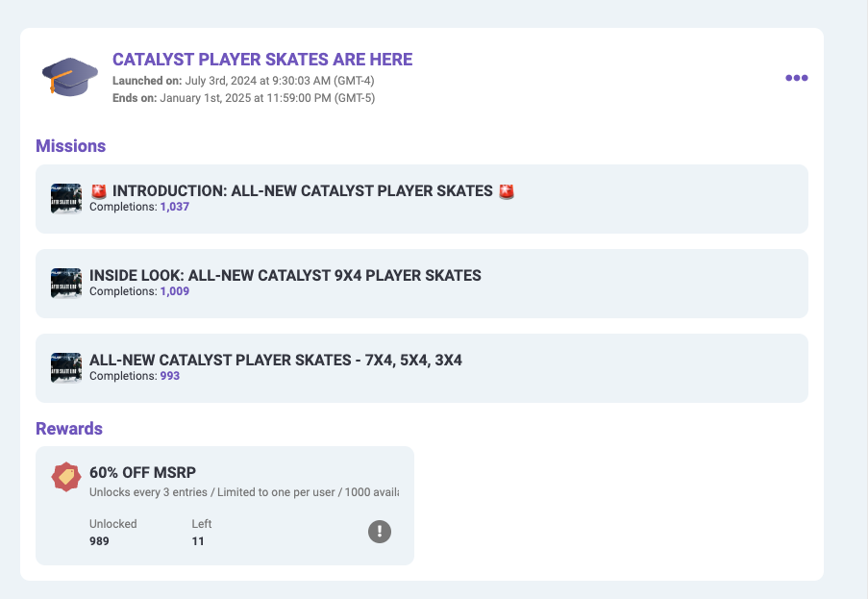Viewport: 868px width, 599px height.
Task: Select the Missions section heading
Action: tap(70, 146)
